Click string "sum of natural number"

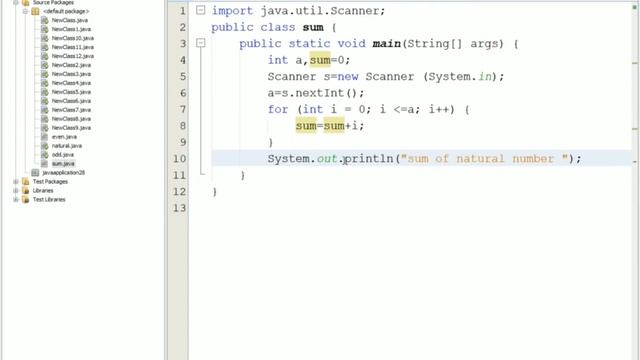(484, 159)
